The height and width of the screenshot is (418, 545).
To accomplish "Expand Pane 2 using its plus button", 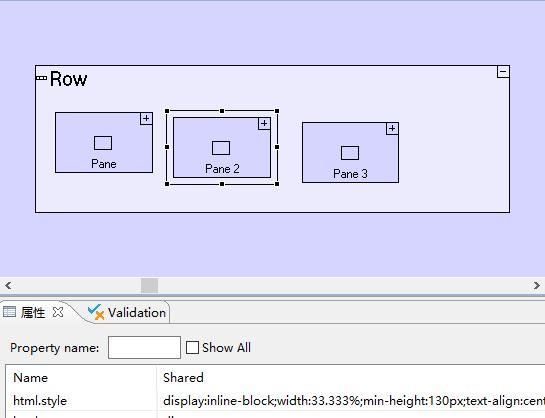I will (265, 123).
